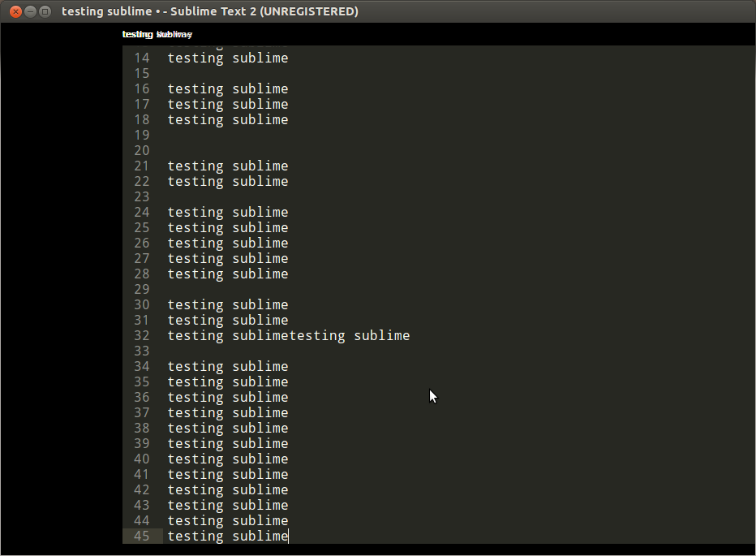Click the word 'sublime' on line 24
Viewport: 756px width, 556px height.
point(260,213)
